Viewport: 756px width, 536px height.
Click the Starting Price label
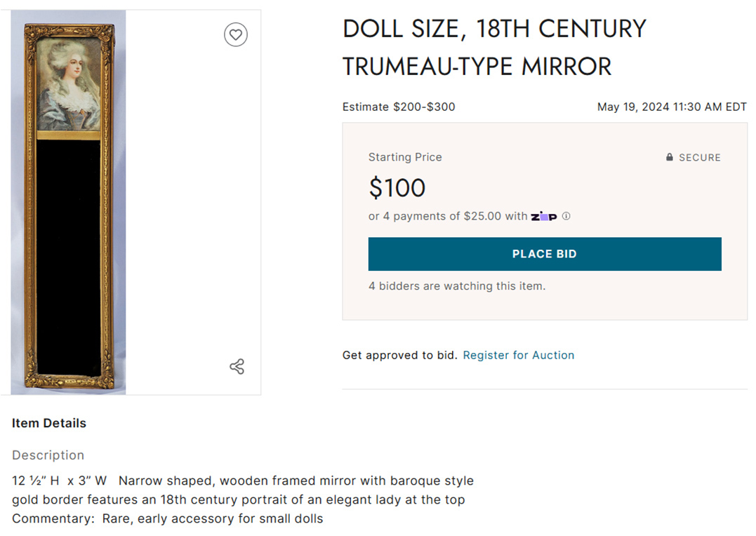coord(405,157)
